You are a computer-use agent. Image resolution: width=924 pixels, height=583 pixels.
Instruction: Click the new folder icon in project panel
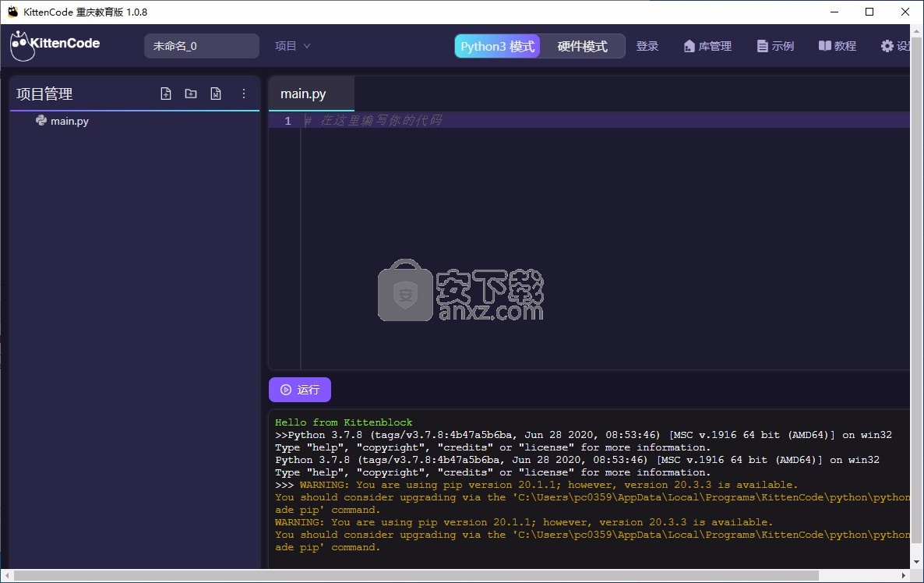point(191,94)
